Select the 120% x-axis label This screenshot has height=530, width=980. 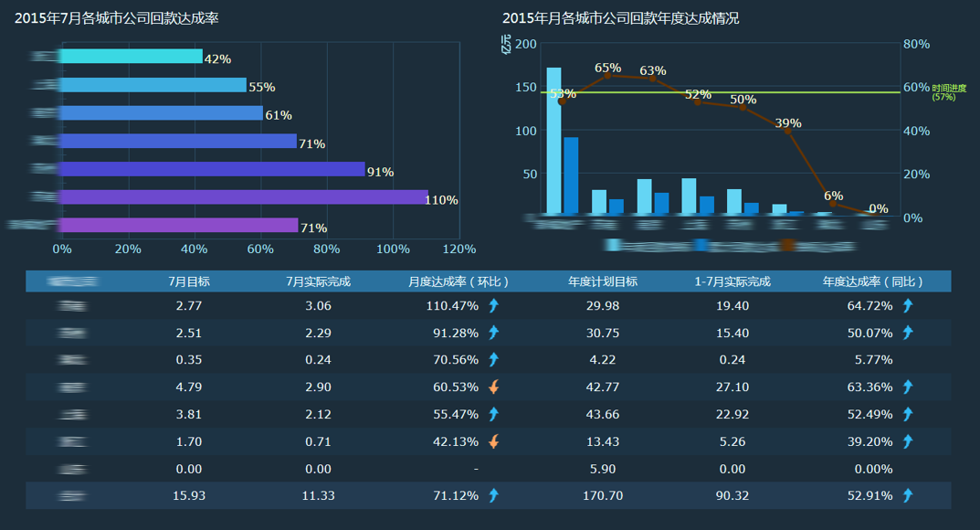tap(459, 249)
